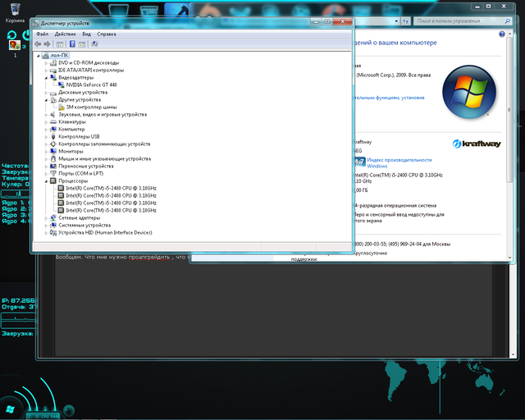This screenshot has height=420, width=525.
Task: Click the NVIDIA GeForce display adapter icon
Action: (61, 84)
